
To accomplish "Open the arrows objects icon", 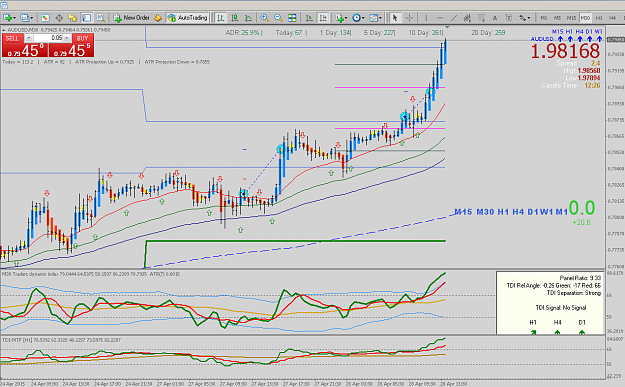I will 522,18.
